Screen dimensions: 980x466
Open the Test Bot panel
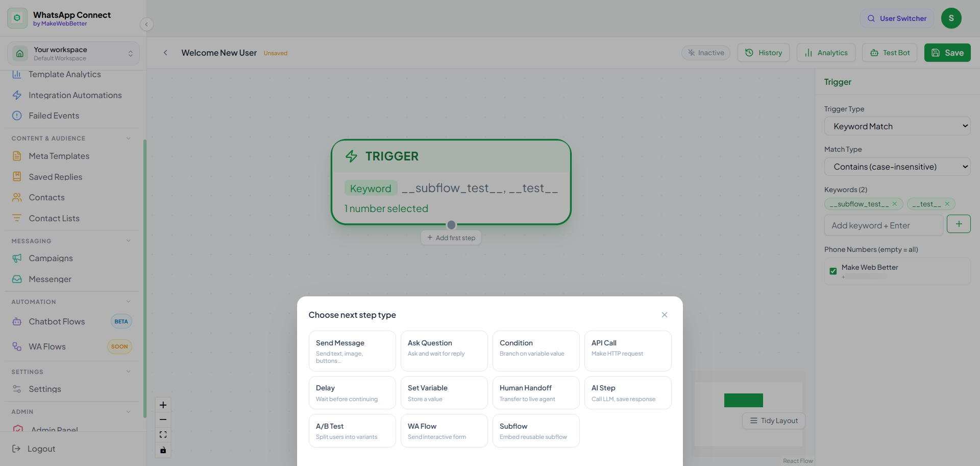(x=890, y=53)
